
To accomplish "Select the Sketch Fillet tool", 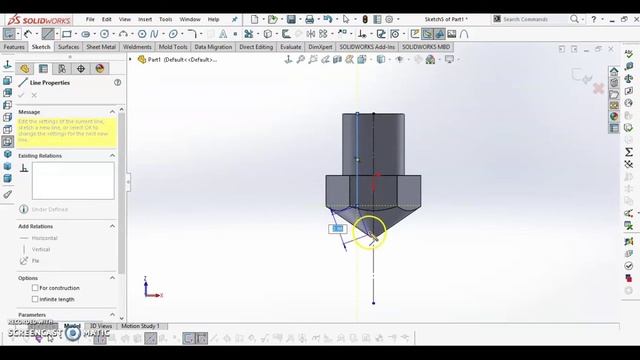I will click(192, 34).
